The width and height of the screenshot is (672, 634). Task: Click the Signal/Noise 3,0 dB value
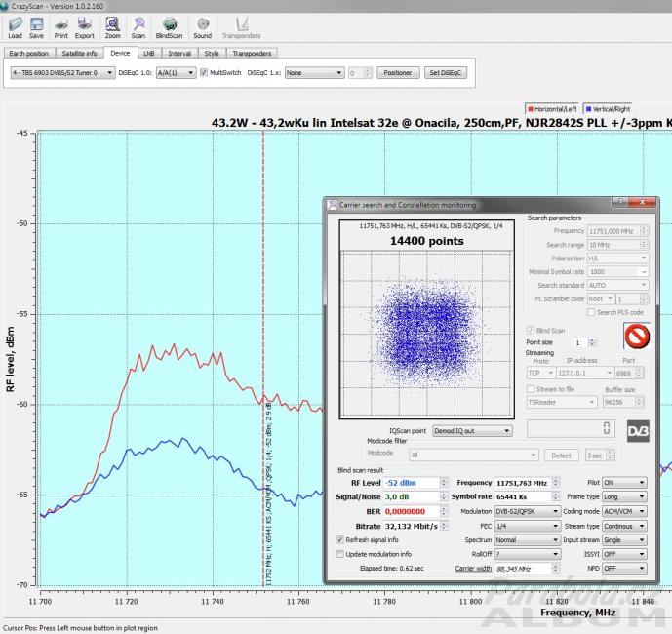pos(412,496)
